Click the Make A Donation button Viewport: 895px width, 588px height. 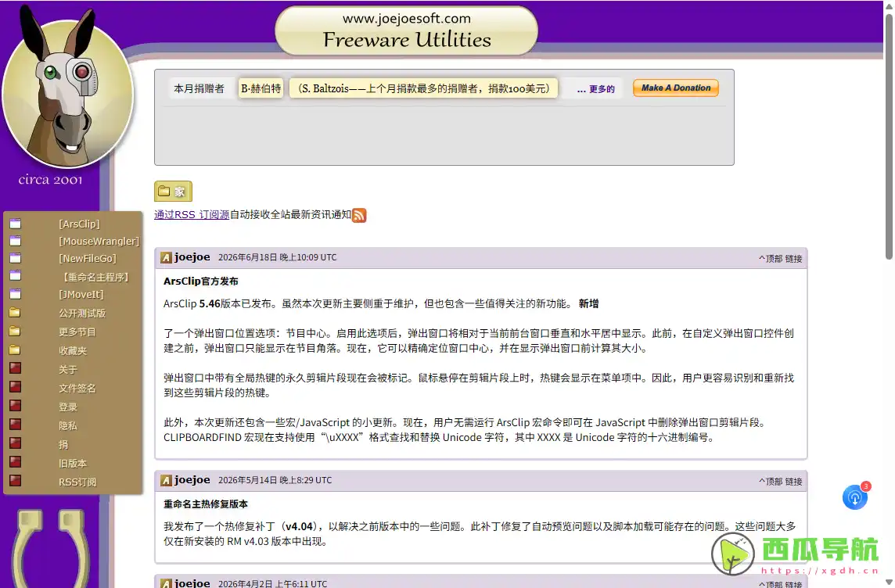pyautogui.click(x=676, y=88)
